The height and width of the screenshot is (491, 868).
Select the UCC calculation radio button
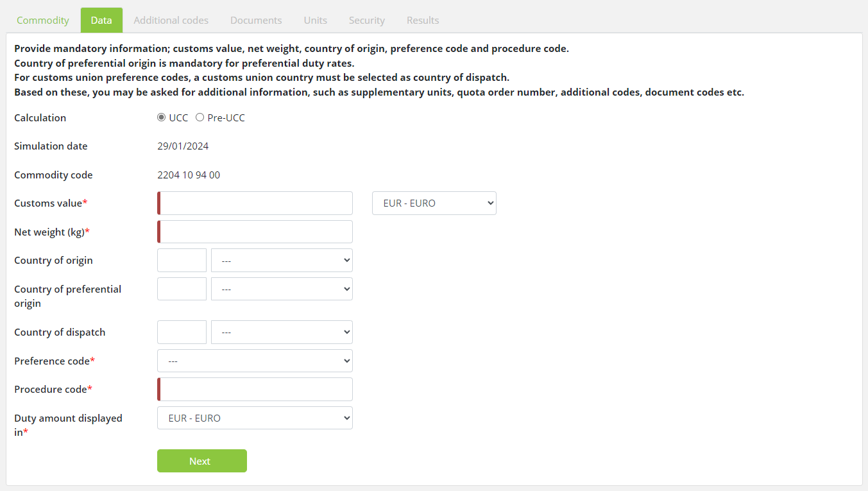click(x=162, y=117)
